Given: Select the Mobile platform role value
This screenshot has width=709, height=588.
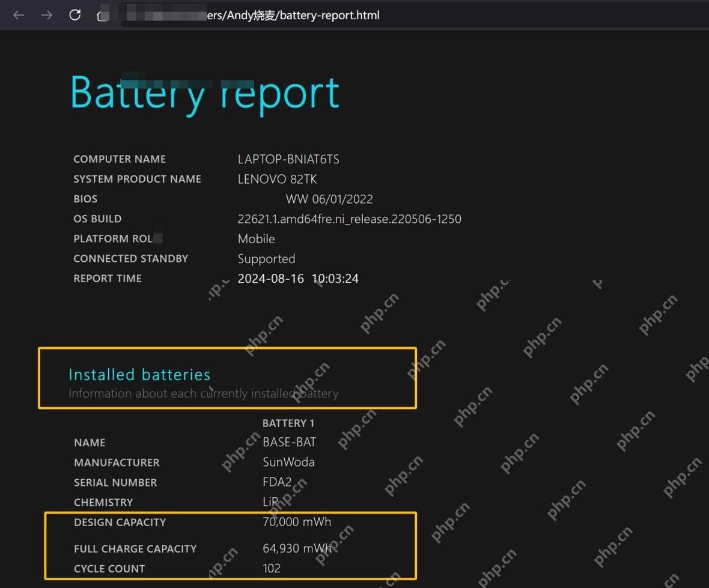Looking at the screenshot, I should tap(257, 238).
